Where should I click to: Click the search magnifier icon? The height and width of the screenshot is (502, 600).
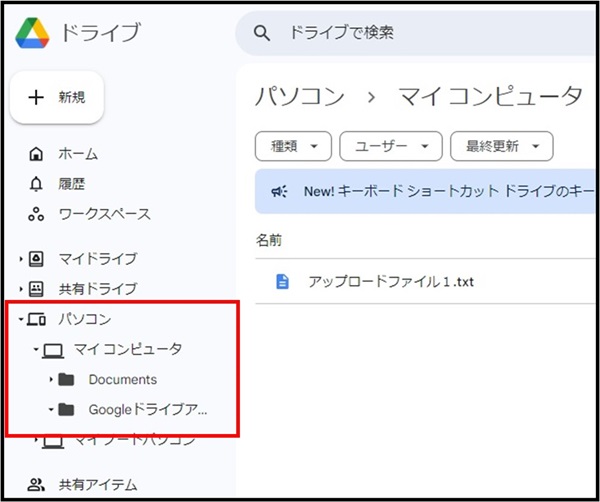point(263,34)
